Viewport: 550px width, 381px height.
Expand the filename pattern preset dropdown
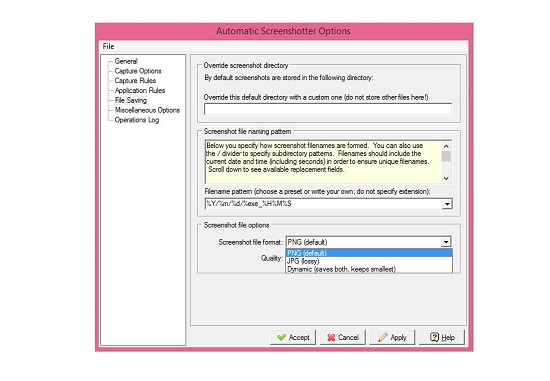(x=447, y=204)
